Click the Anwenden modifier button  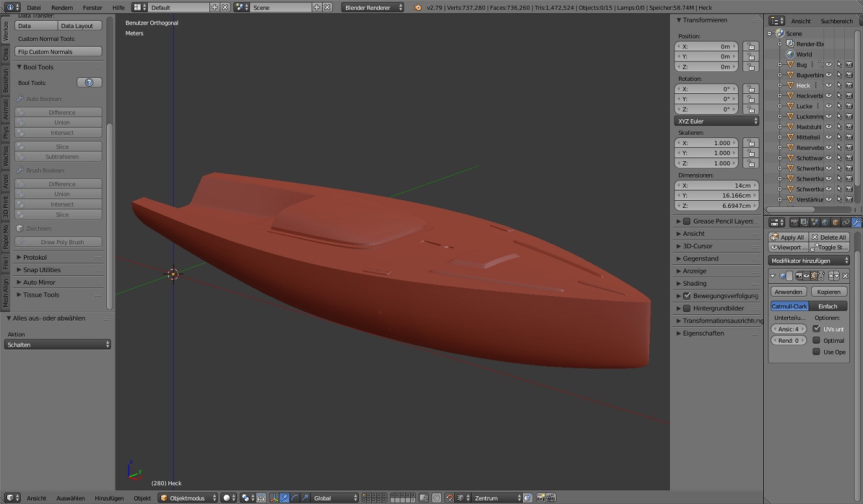(x=788, y=292)
